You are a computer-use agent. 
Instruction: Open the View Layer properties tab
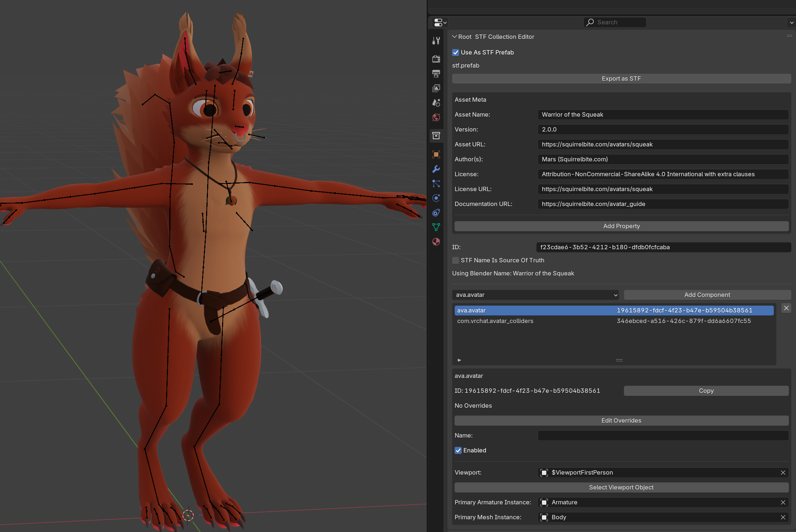click(436, 88)
